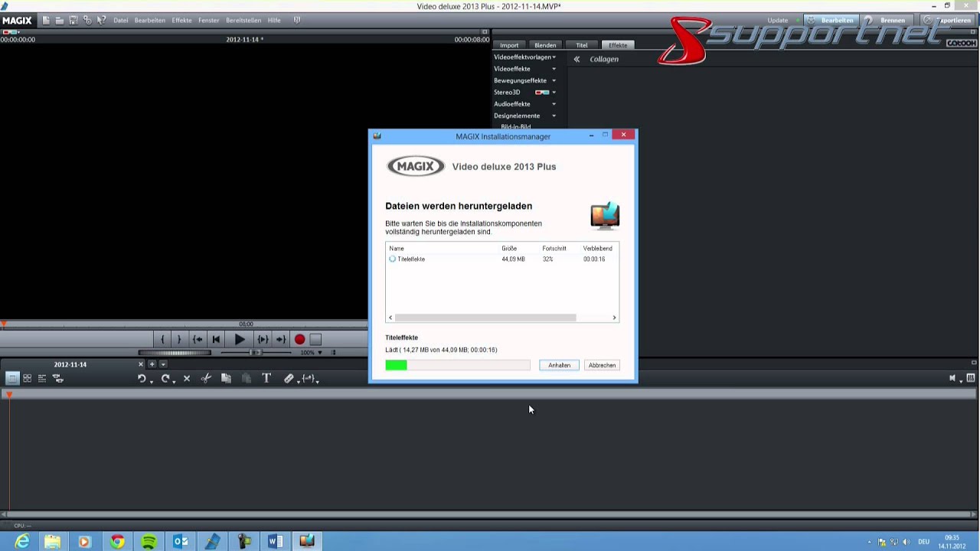This screenshot has width=980, height=551.
Task: Cut with the scissors icon
Action: pyautogui.click(x=206, y=378)
